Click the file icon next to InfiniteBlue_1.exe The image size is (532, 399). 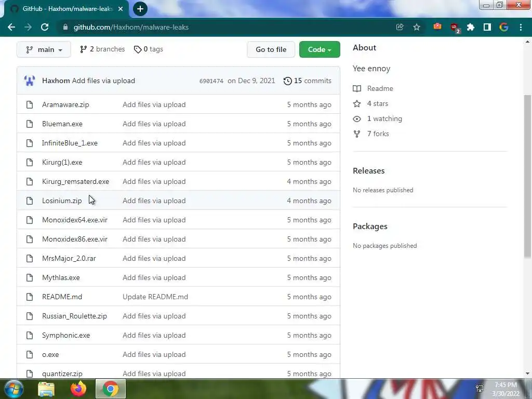pyautogui.click(x=30, y=143)
